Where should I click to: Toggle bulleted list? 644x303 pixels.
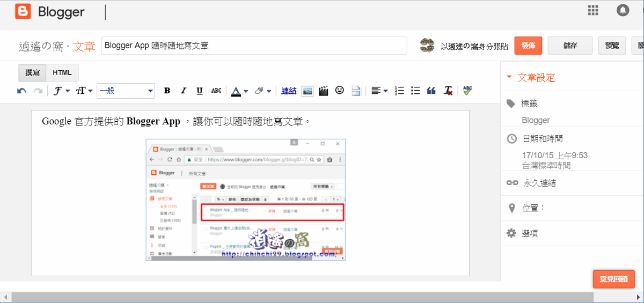coord(415,91)
